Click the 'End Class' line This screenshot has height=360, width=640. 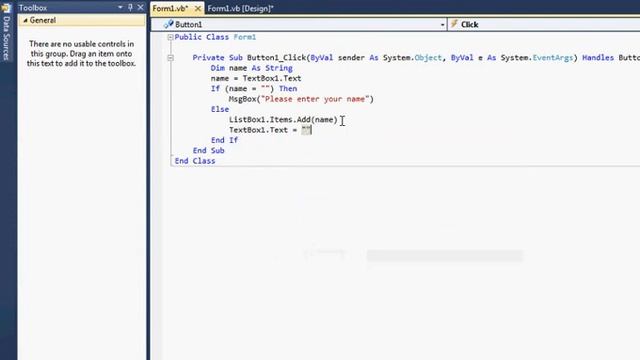click(x=195, y=161)
